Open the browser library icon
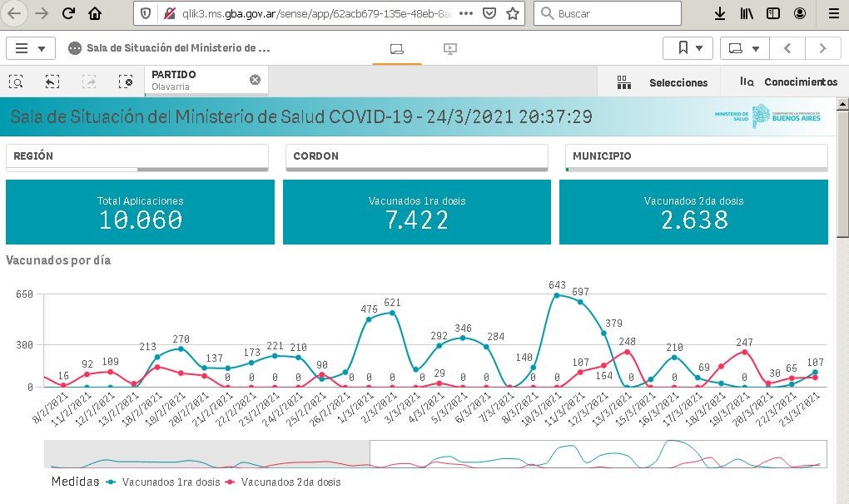This screenshot has height=504, width=849. coord(747,13)
